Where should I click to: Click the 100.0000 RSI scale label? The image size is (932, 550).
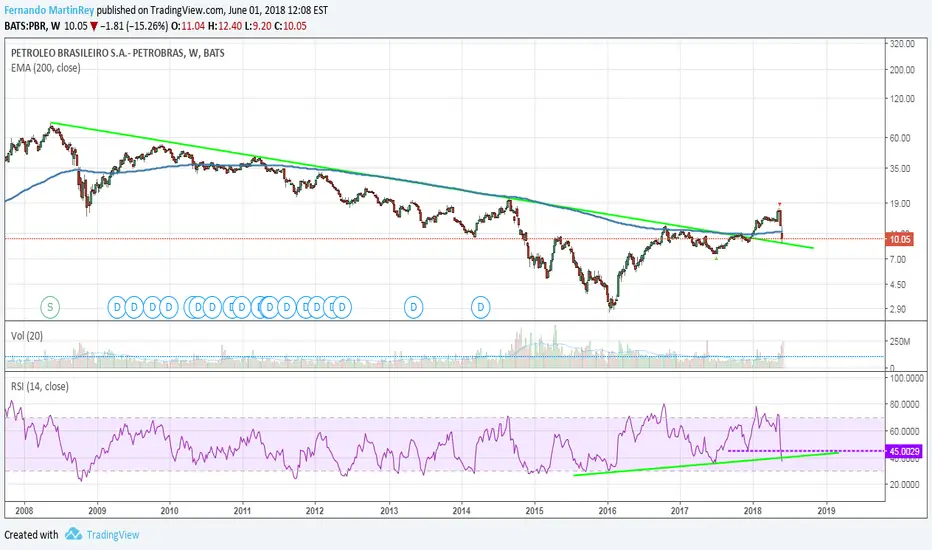pyautogui.click(x=906, y=378)
